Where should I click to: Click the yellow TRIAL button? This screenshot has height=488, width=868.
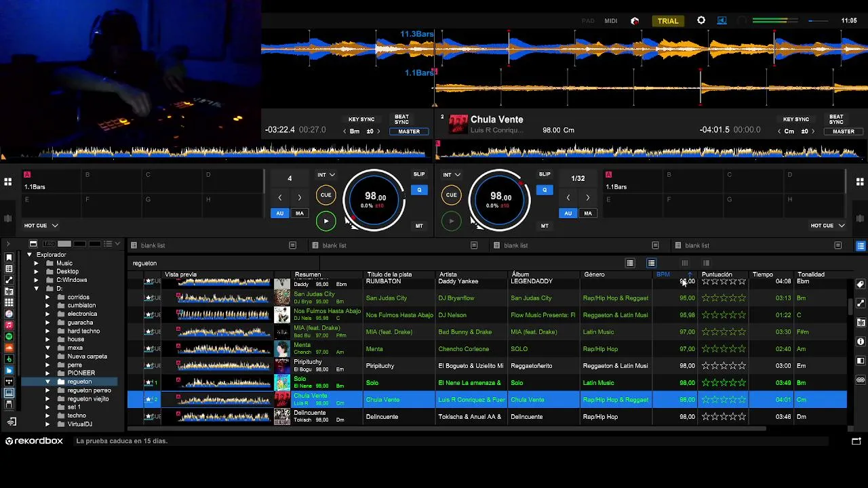tap(668, 21)
